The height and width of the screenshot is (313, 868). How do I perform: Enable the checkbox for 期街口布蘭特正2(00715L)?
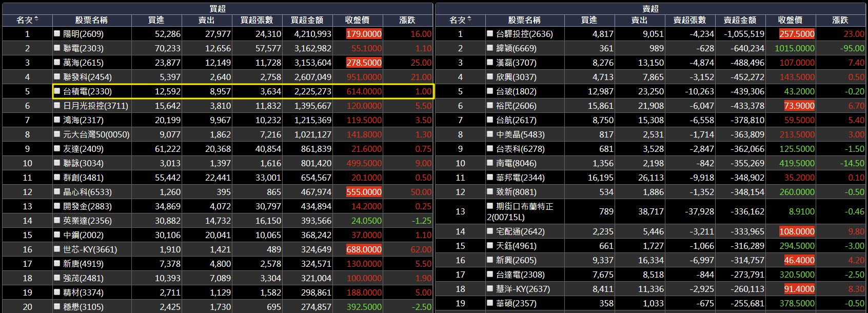pos(490,206)
